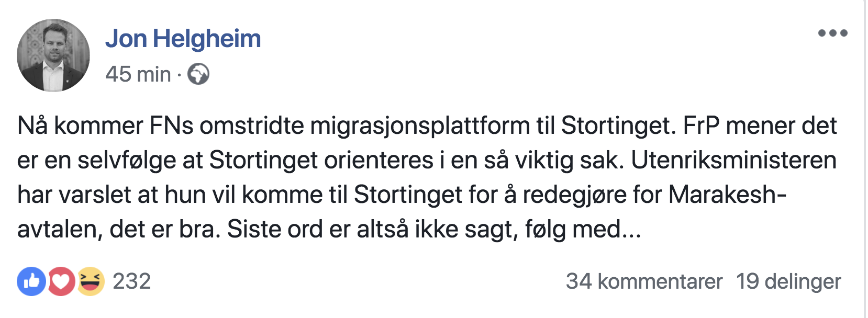The height and width of the screenshot is (318, 868).
Task: View the "19 delinger" shares list
Action: coord(788,281)
